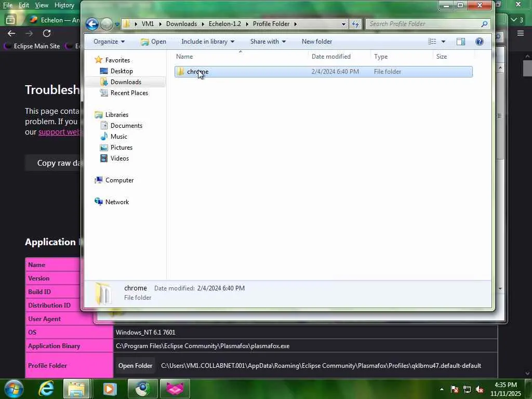Click the Open toolbar button

click(153, 42)
